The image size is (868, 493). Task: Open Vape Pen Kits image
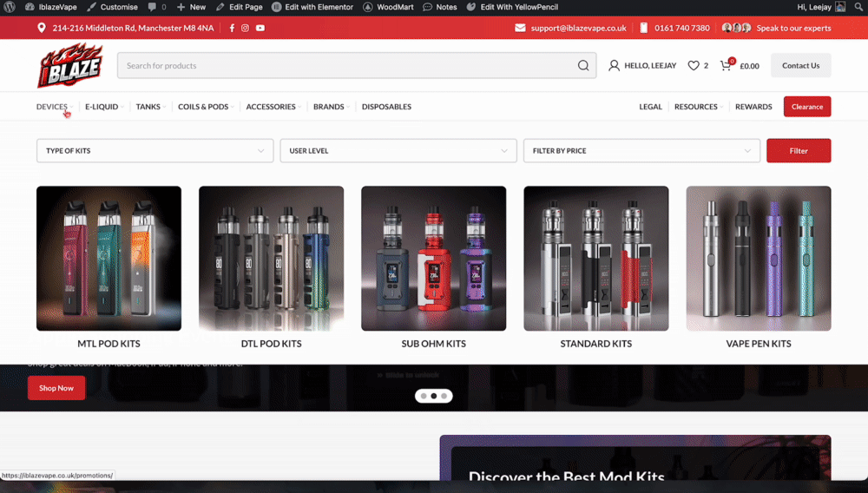click(759, 259)
